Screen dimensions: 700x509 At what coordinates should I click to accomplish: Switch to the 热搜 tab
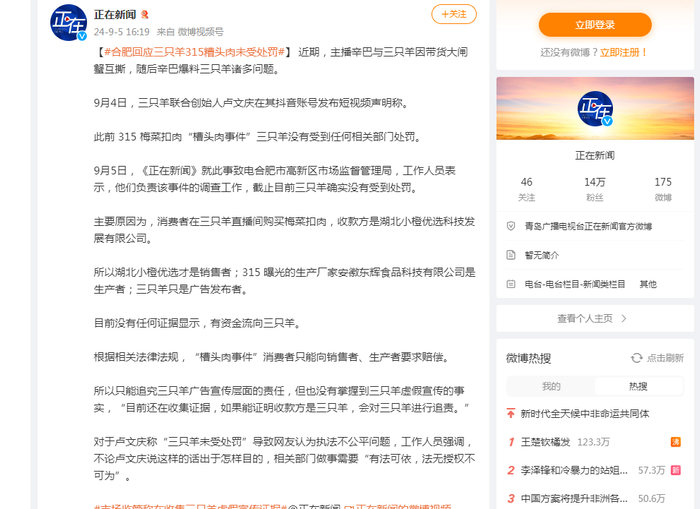click(638, 386)
